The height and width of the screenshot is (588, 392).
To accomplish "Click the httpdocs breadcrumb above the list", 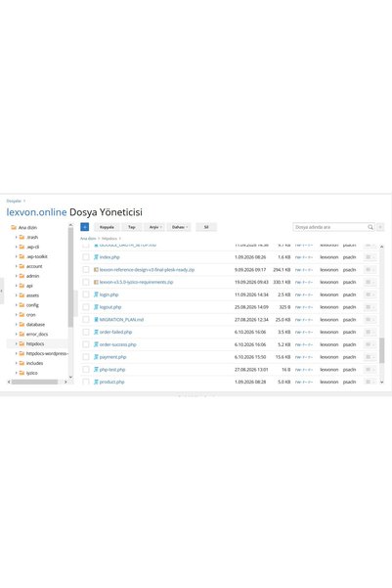I will (x=109, y=239).
